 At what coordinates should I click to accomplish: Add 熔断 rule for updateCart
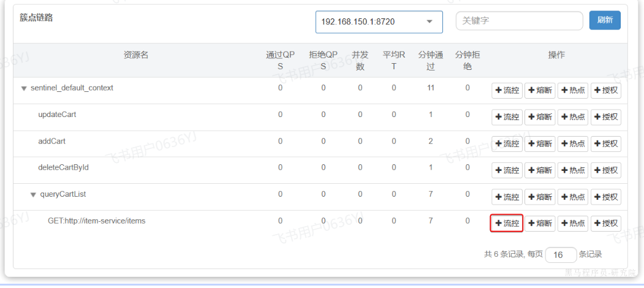coord(540,117)
